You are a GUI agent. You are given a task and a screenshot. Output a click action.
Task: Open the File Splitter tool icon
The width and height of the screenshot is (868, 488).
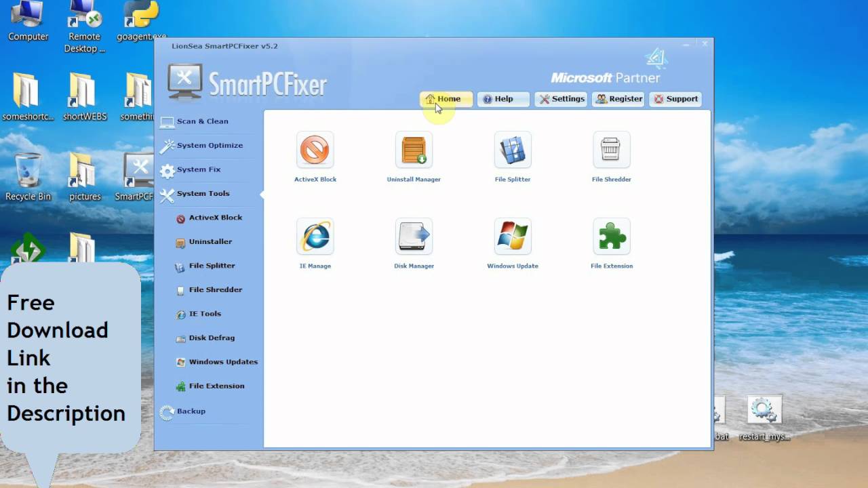coord(513,150)
